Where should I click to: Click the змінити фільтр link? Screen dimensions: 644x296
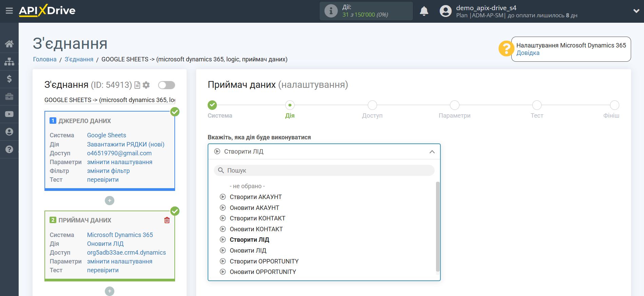[x=108, y=171]
